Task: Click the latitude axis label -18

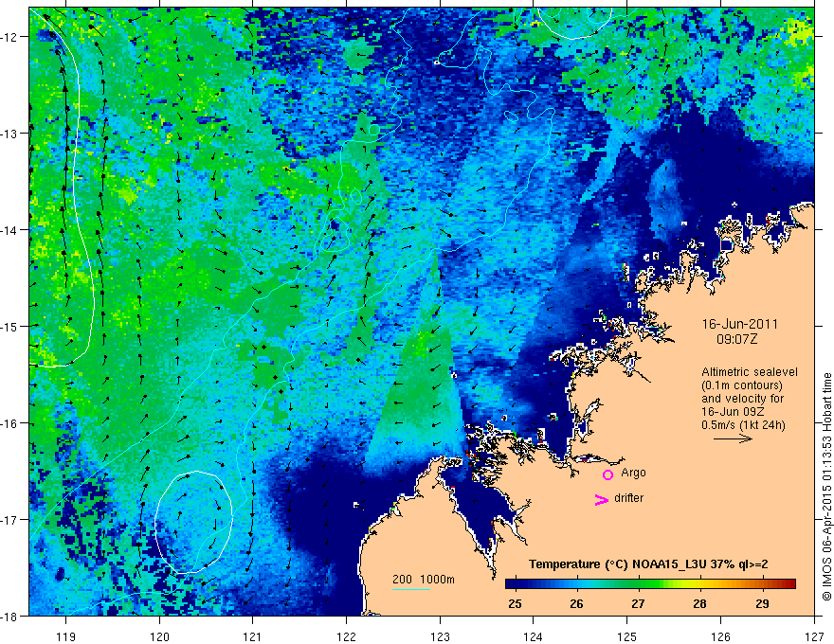Action: coord(9,616)
